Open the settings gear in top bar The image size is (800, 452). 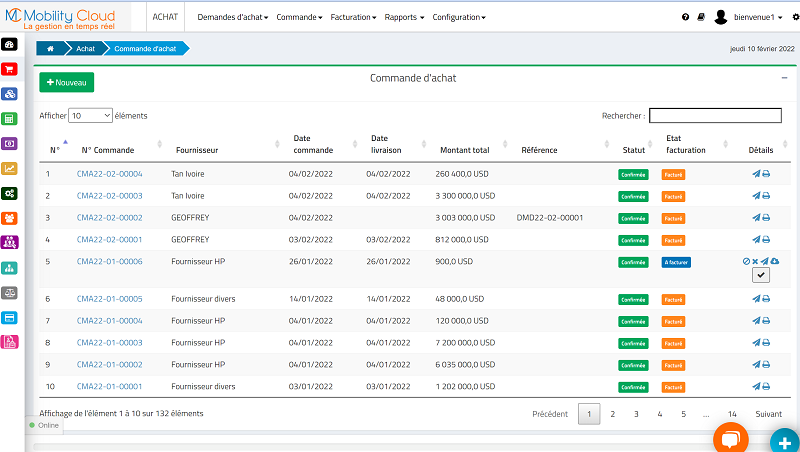(796, 17)
